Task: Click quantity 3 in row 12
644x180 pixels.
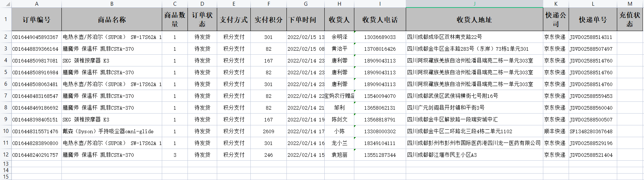Action: [175, 155]
